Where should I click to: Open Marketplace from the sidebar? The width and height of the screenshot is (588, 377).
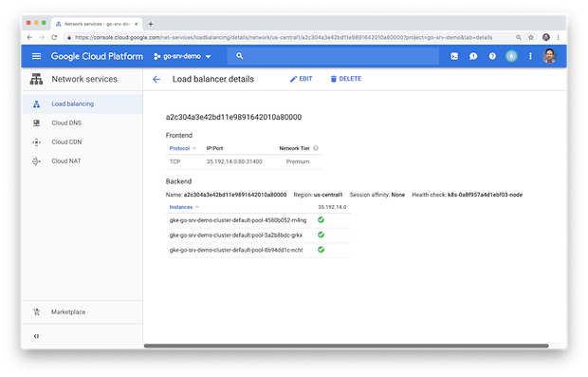[x=83, y=312]
